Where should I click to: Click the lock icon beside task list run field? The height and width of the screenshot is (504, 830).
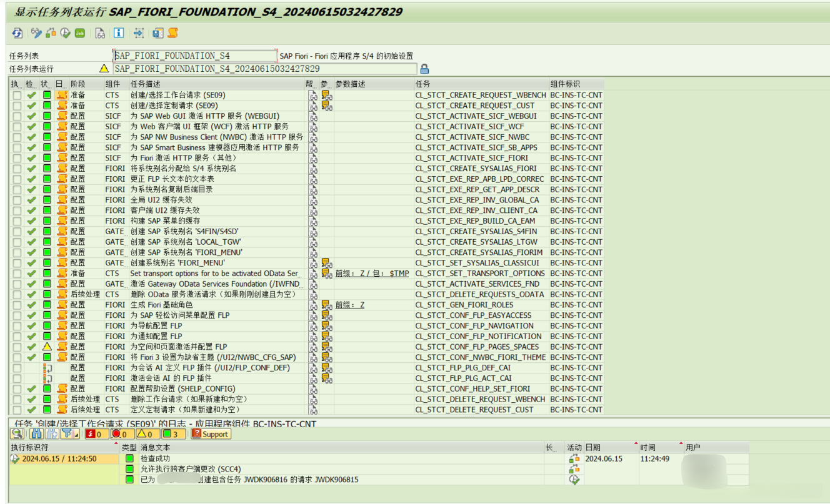[x=424, y=69]
